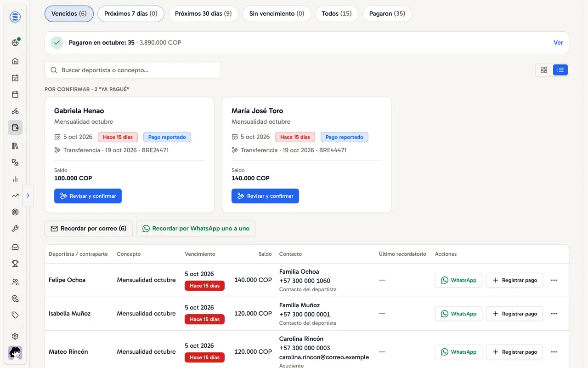The image size is (588, 368).
Task: Open more options for Isabella Muñoz
Action: (554, 314)
